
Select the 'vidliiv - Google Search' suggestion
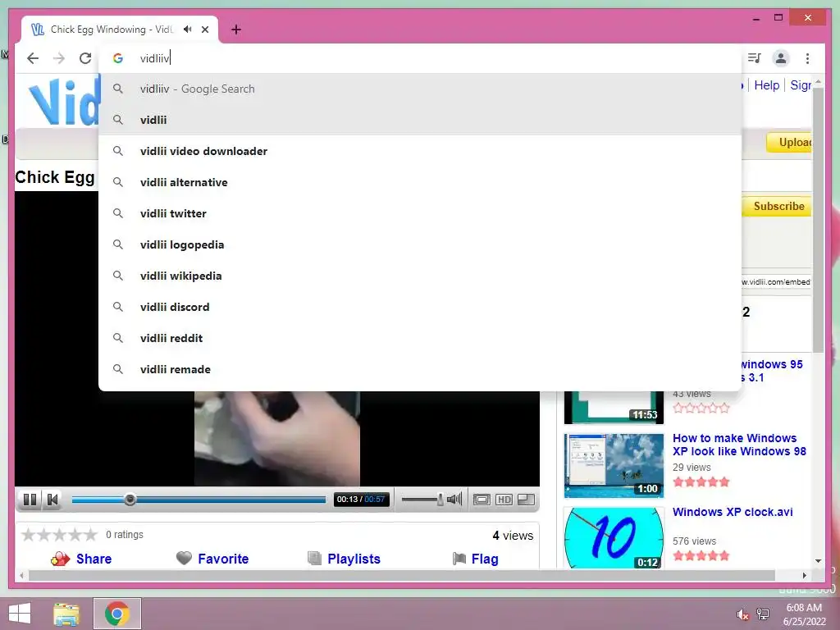(420, 89)
